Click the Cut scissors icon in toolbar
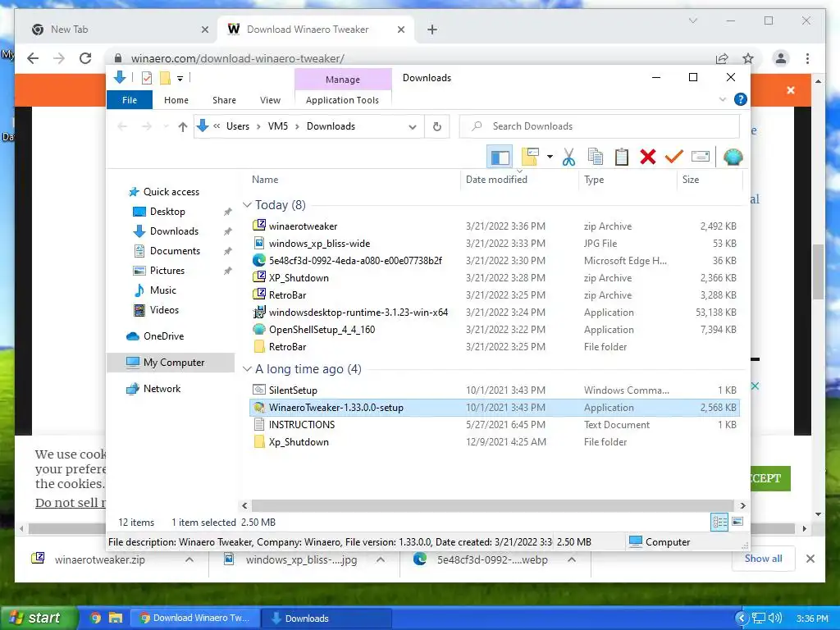The height and width of the screenshot is (630, 840). [568, 157]
